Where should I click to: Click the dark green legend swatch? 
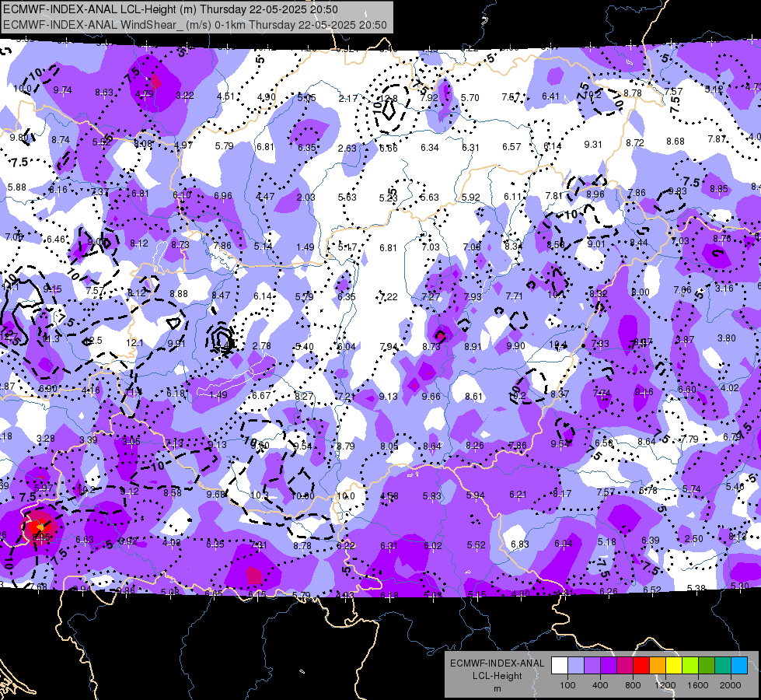(x=707, y=665)
